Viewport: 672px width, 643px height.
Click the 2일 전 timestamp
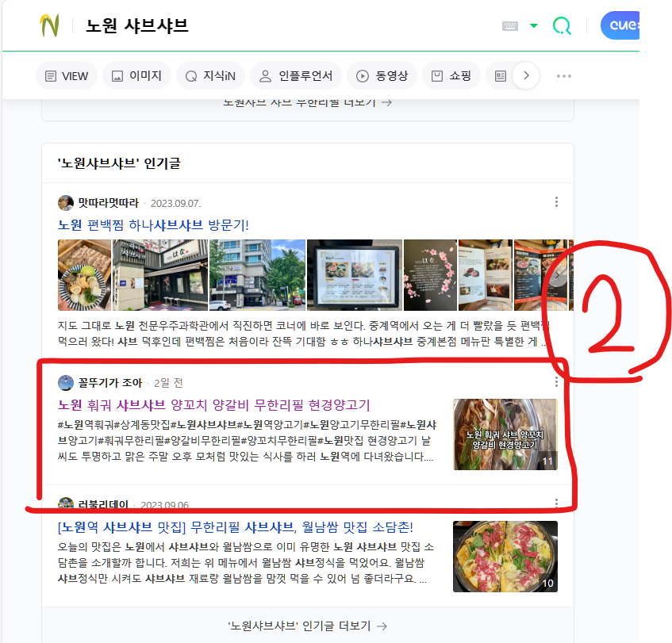pyautogui.click(x=168, y=383)
